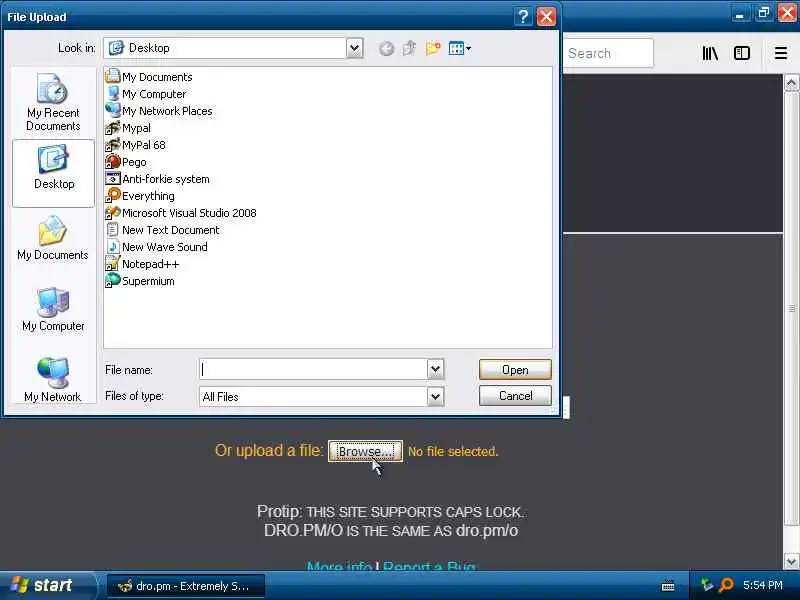
Task: Open My Network in places bar
Action: tap(53, 380)
